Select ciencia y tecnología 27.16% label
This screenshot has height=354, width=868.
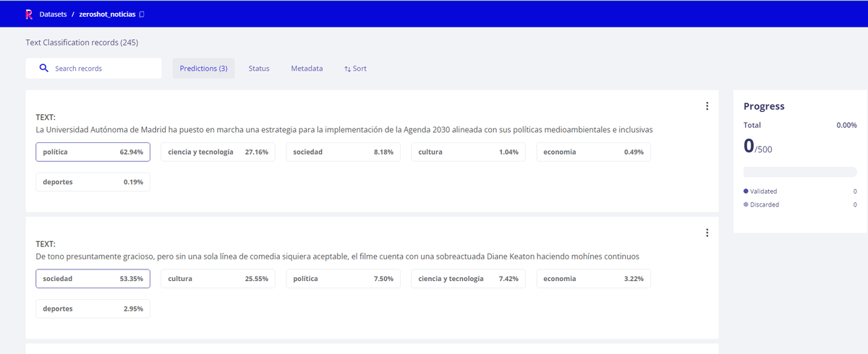point(218,152)
